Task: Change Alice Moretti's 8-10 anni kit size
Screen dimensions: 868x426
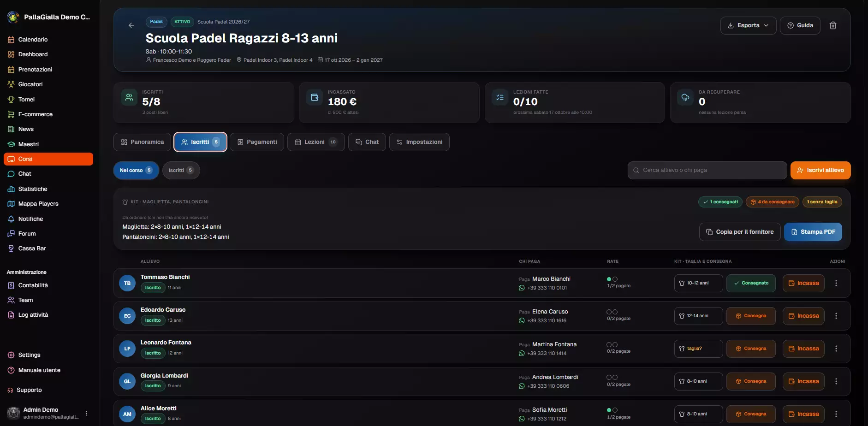Action: (698, 414)
